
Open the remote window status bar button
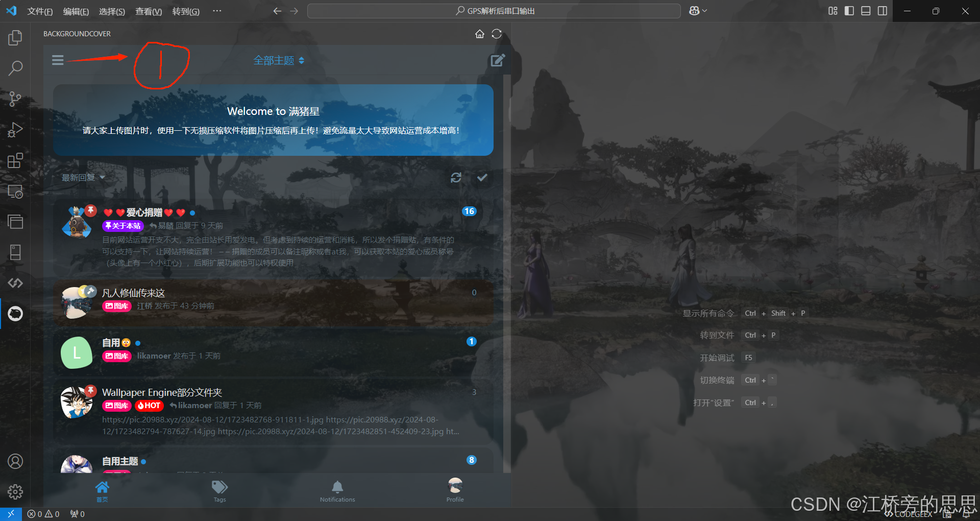11,514
